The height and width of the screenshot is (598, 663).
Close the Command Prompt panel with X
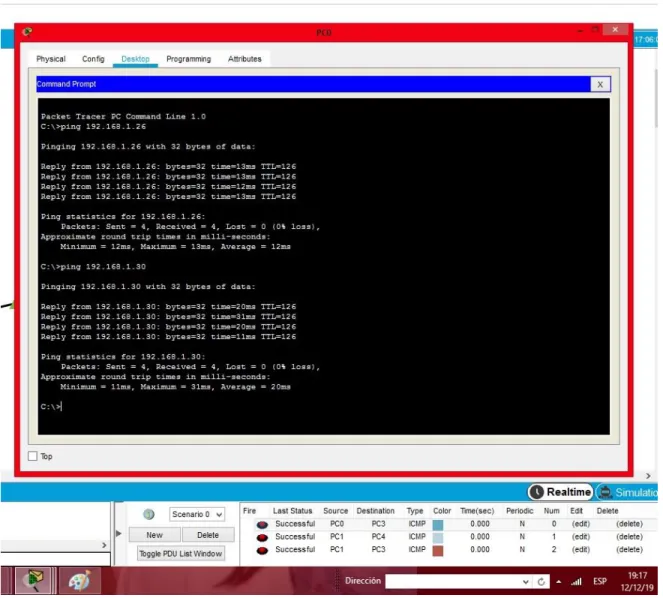600,84
